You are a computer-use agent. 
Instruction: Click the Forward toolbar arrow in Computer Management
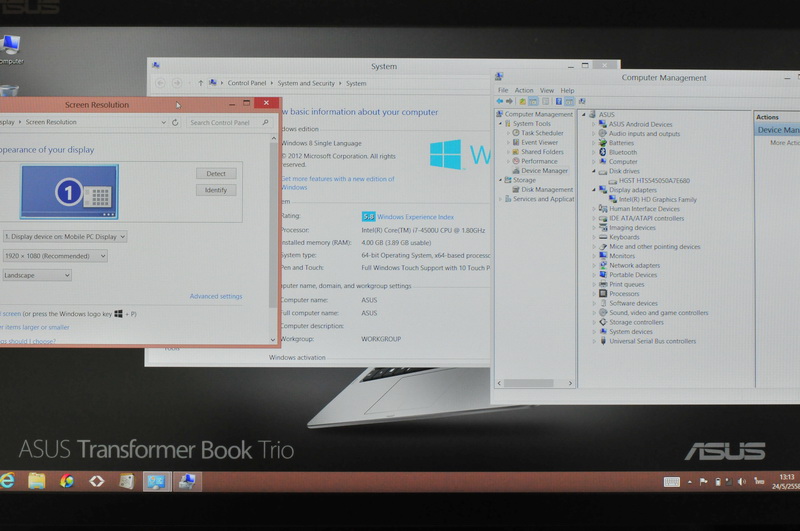point(509,101)
